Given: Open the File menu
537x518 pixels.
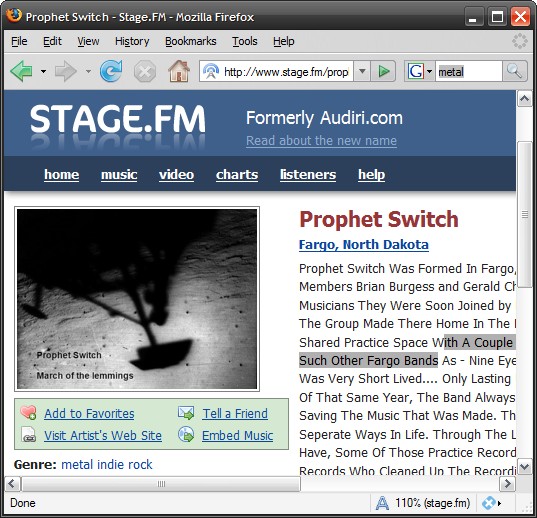Looking at the screenshot, I should pyautogui.click(x=19, y=41).
